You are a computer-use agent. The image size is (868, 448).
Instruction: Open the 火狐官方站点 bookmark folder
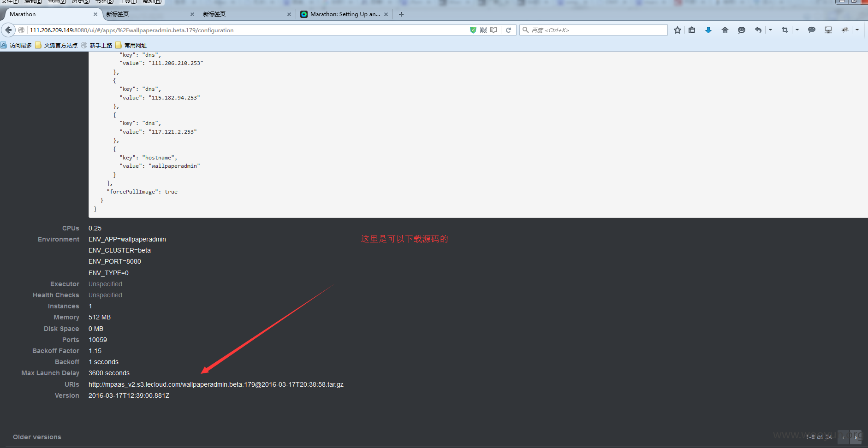click(57, 45)
